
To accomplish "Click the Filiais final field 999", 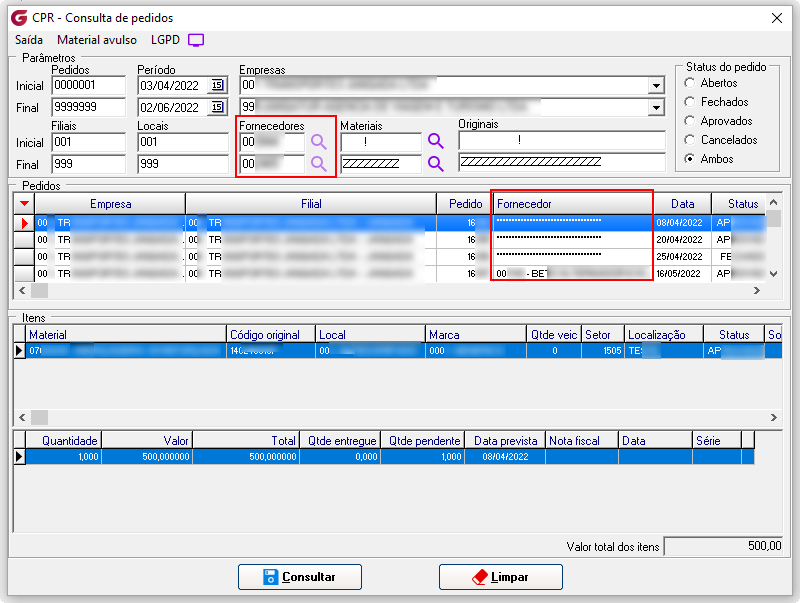I will [88, 164].
